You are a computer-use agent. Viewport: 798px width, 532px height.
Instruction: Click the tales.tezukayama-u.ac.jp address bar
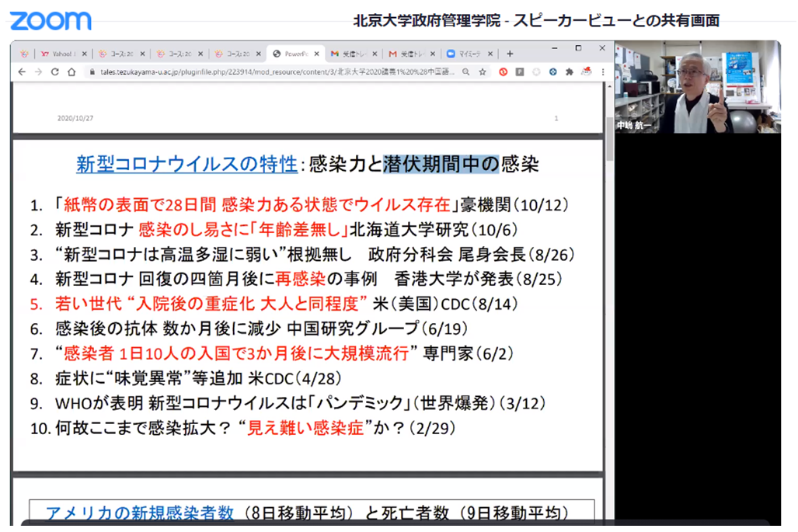tap(277, 71)
